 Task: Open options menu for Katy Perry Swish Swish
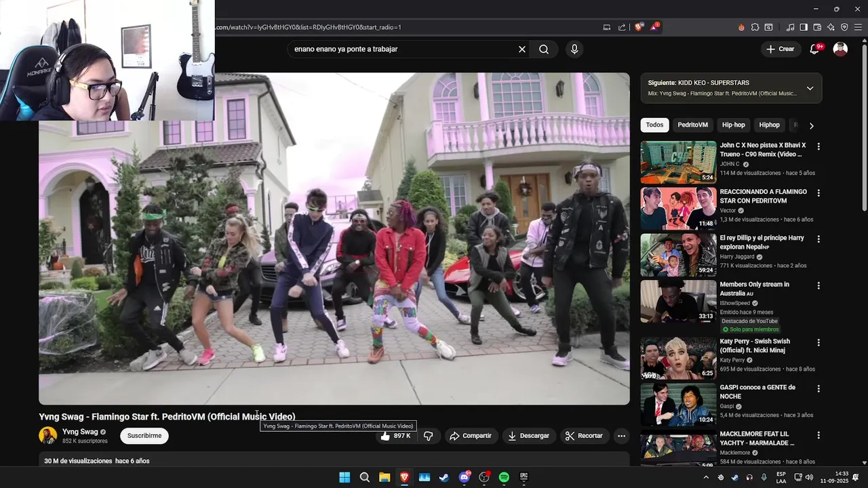(818, 343)
